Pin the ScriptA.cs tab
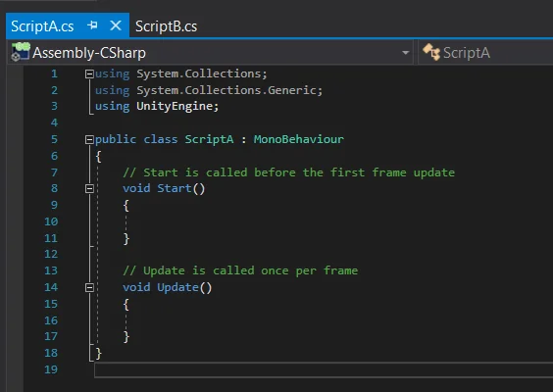Viewport: 553px width, 392px height. point(92,25)
